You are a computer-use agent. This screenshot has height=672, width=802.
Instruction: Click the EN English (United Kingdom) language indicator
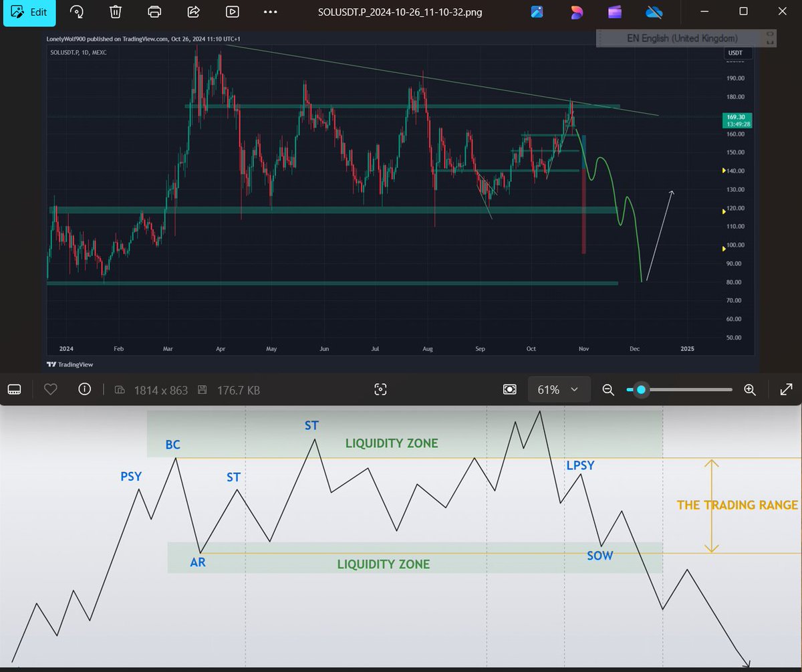point(682,38)
